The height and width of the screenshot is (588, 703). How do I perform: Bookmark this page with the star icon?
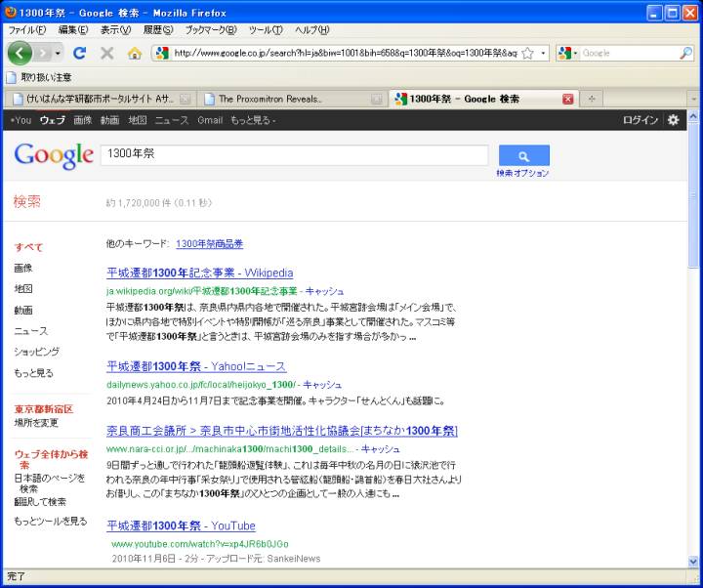coord(527,53)
